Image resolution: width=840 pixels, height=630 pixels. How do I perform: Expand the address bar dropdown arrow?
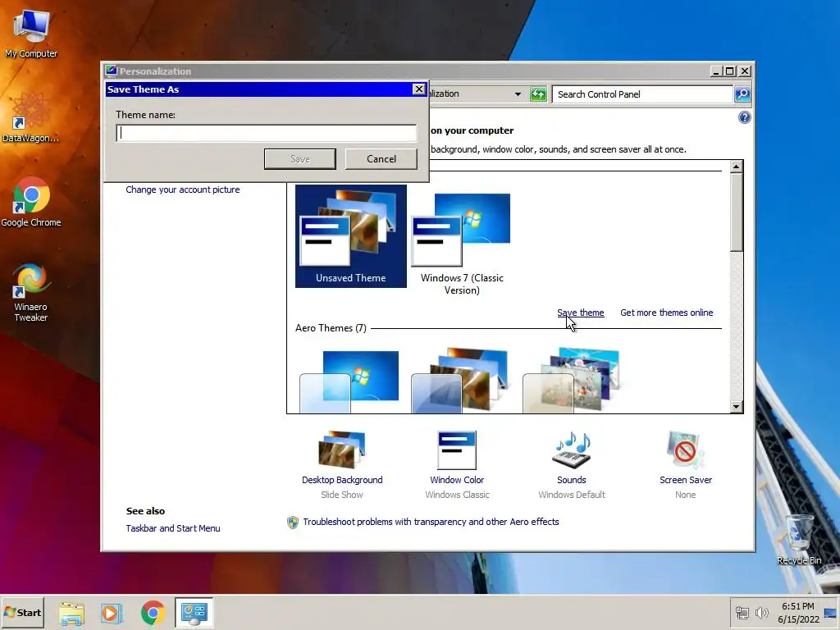click(x=518, y=94)
